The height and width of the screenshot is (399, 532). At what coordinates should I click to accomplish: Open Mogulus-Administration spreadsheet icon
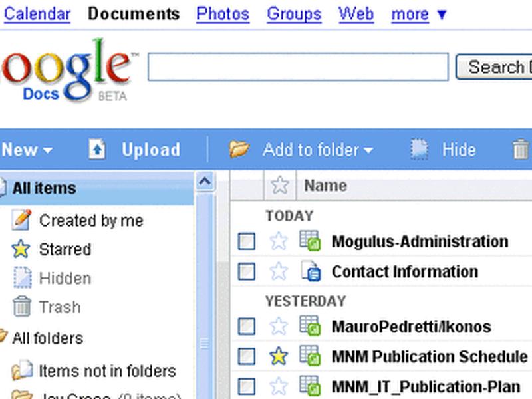310,241
